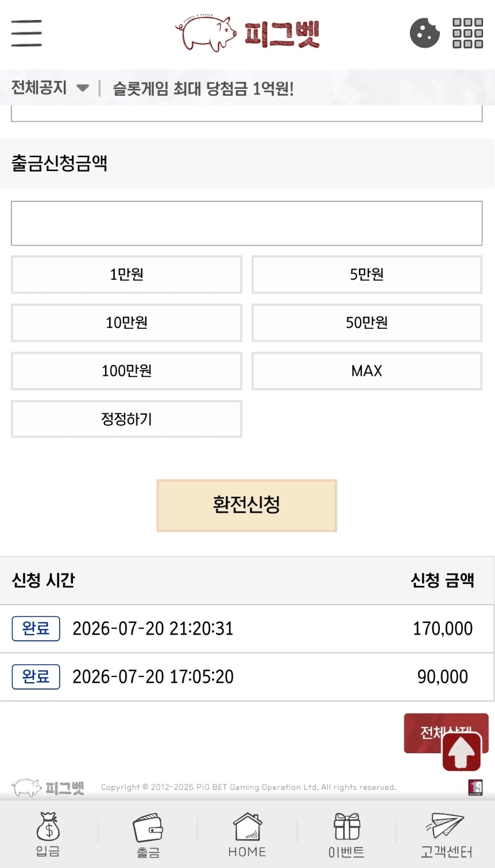Screen dimensions: 495x868
Task: Tap the pig logo in header
Action: click(x=247, y=33)
